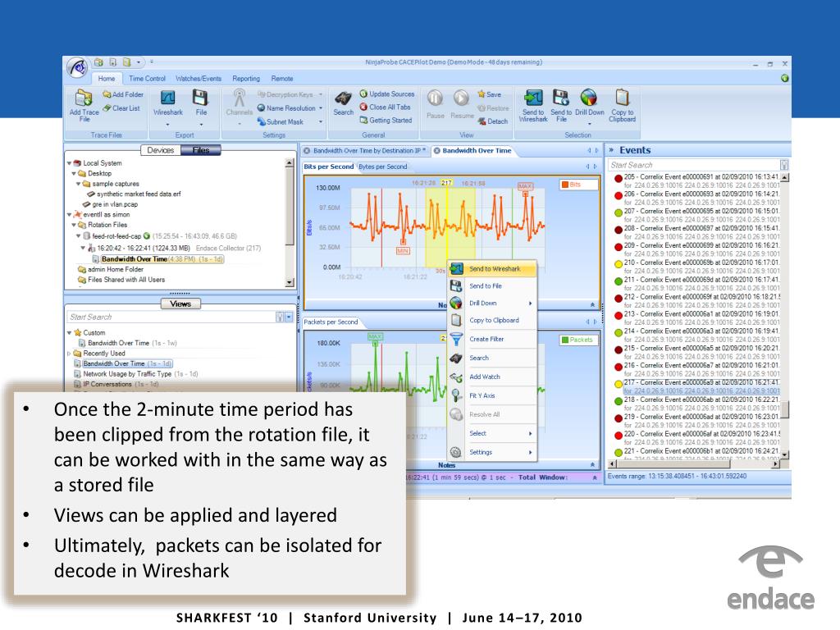The image size is (840, 630).
Task: Open the Settings submenu in context menu
Action: [492, 452]
